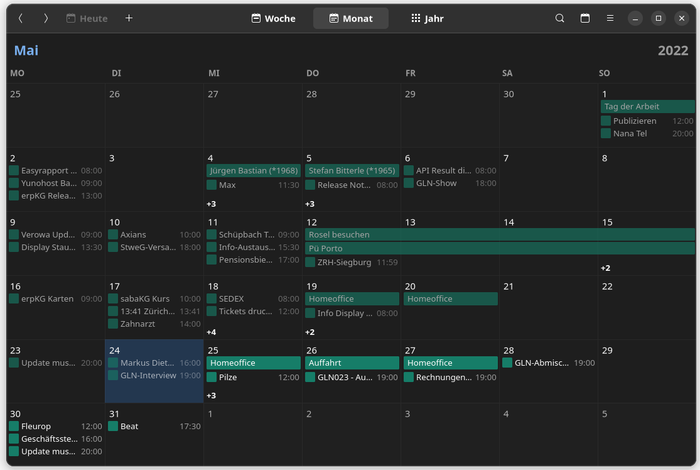Expand +3 more events on May 5
The image size is (700, 470).
point(310,204)
